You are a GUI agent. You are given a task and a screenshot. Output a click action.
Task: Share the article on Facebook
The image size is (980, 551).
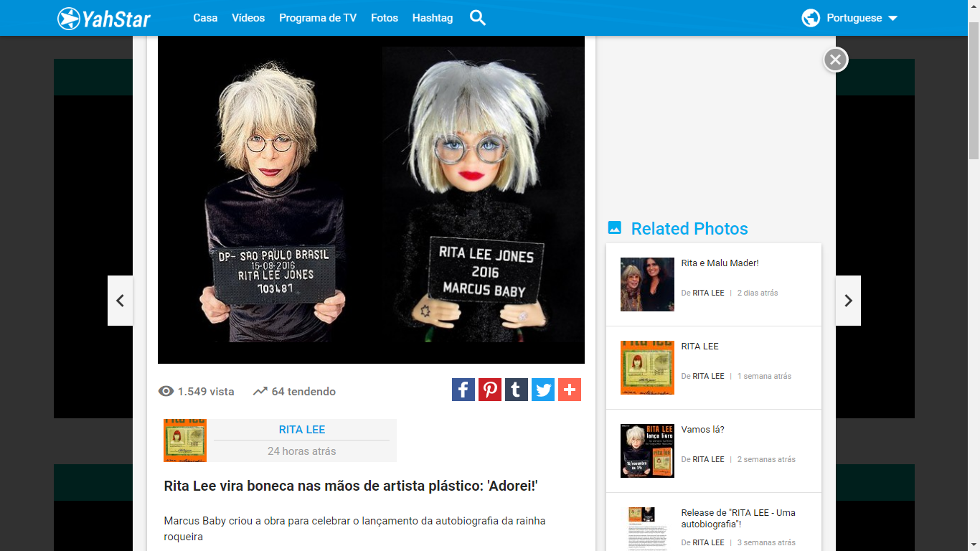(463, 389)
